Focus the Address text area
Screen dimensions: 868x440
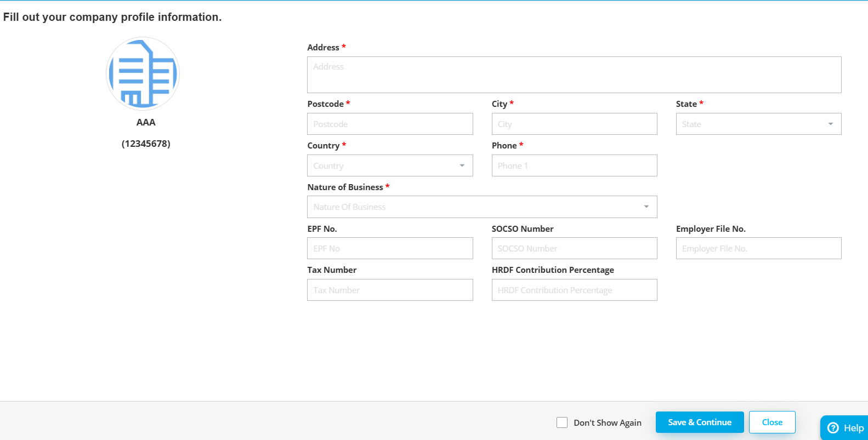pos(574,75)
